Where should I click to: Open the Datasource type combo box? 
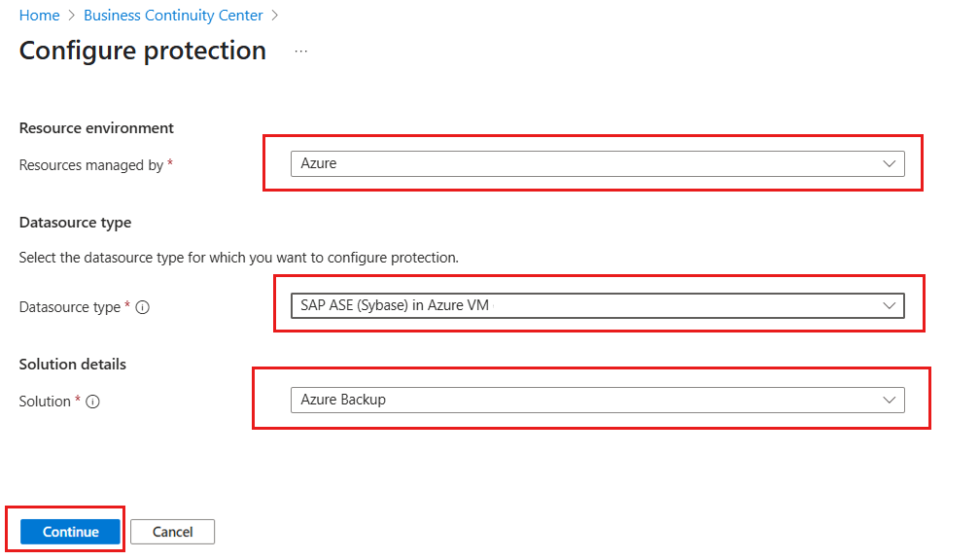point(597,306)
